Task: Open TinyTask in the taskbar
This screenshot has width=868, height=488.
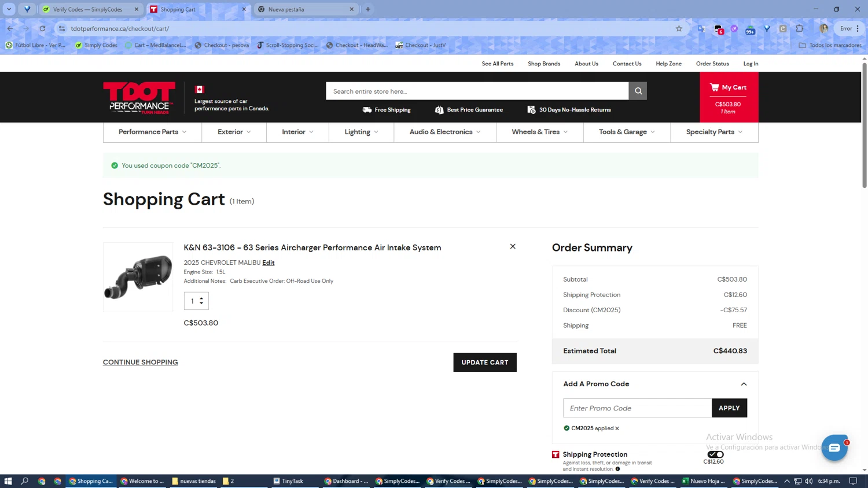Action: tap(289, 481)
